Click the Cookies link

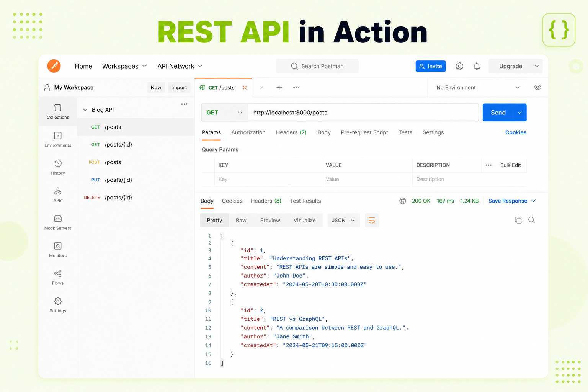click(x=516, y=132)
